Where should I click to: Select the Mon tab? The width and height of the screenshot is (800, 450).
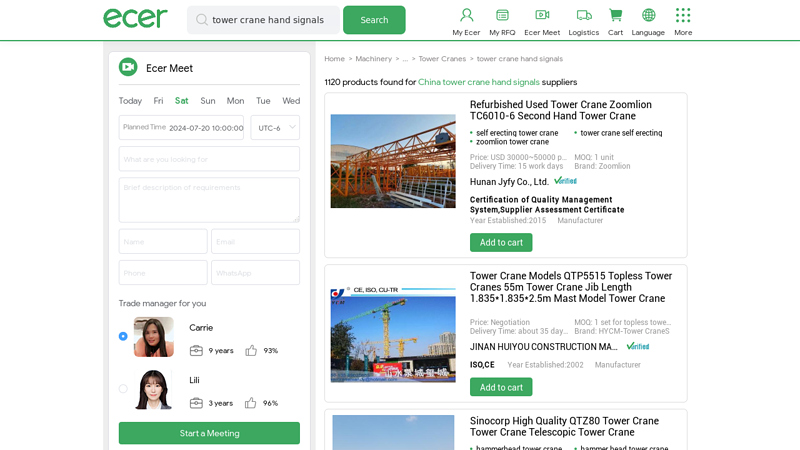click(235, 101)
